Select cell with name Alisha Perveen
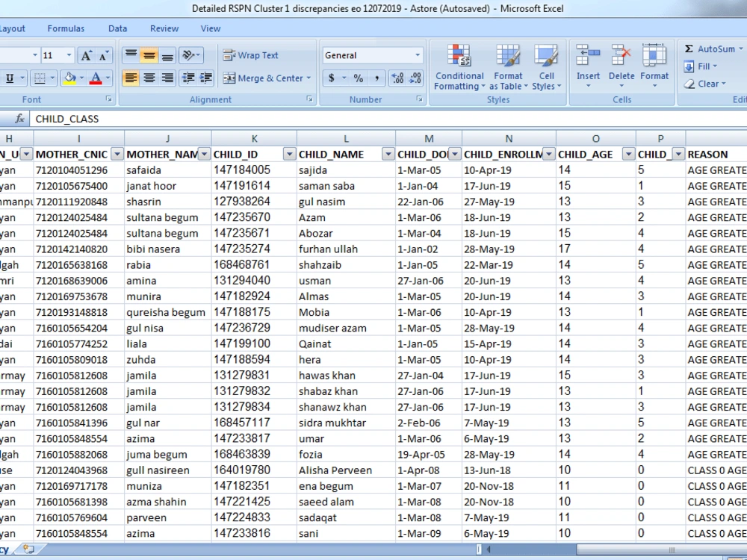The image size is (747, 560). click(x=347, y=470)
